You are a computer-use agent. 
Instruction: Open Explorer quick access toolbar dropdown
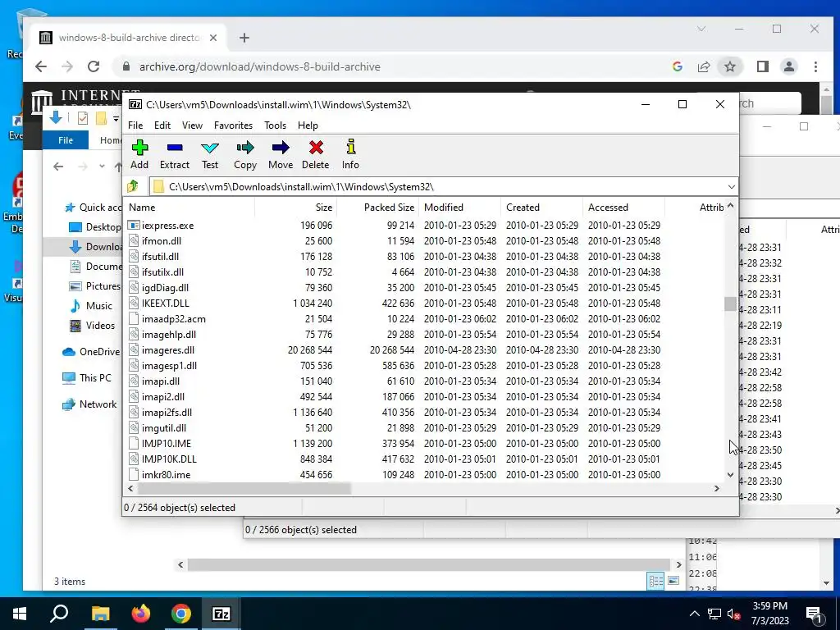pos(116,118)
